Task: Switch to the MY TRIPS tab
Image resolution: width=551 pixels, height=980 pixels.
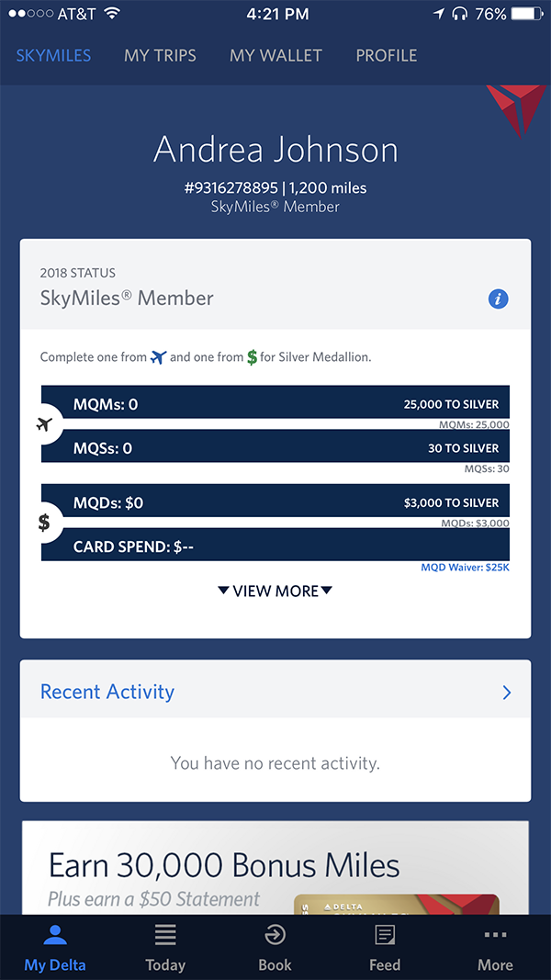Action: tap(160, 55)
